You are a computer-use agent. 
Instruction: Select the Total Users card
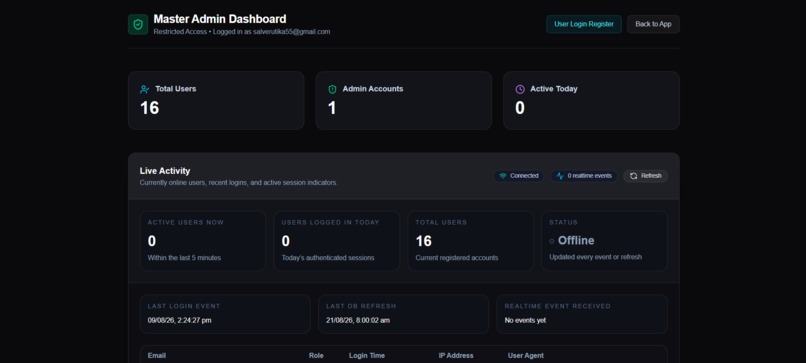pos(216,100)
